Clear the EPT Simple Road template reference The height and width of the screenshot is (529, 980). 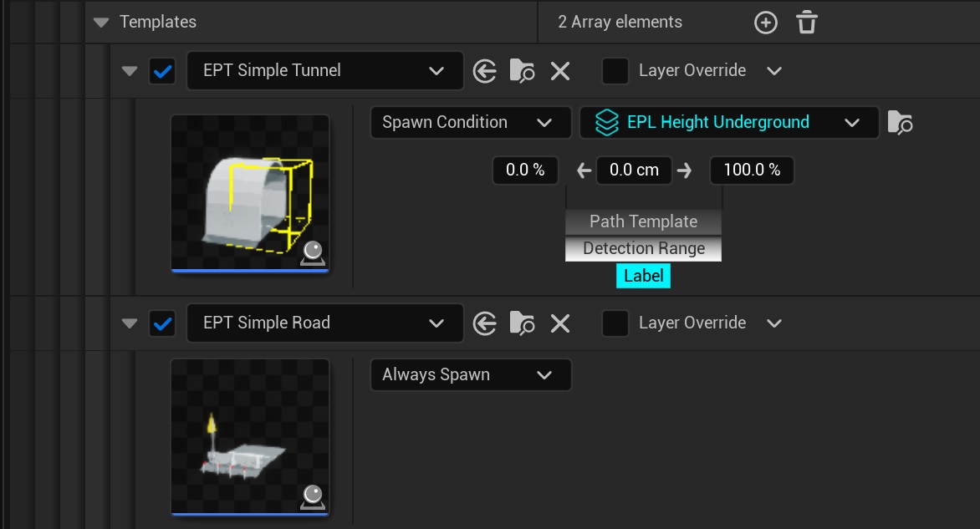click(559, 323)
